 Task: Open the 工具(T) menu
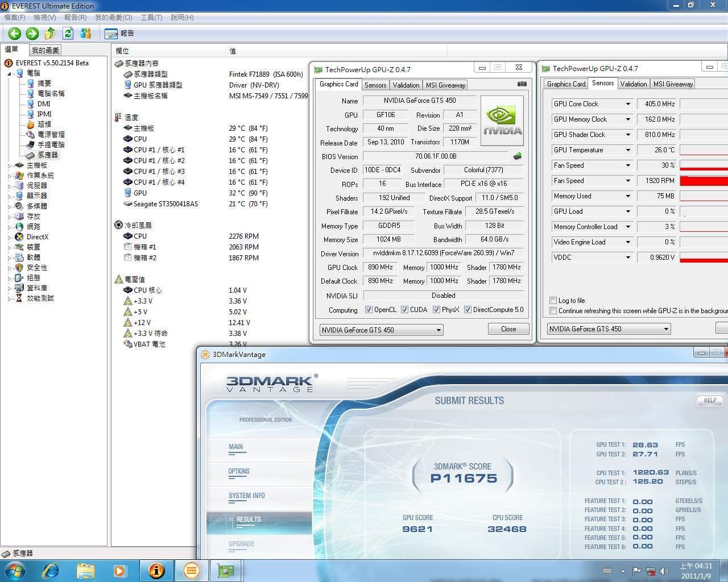click(x=151, y=17)
